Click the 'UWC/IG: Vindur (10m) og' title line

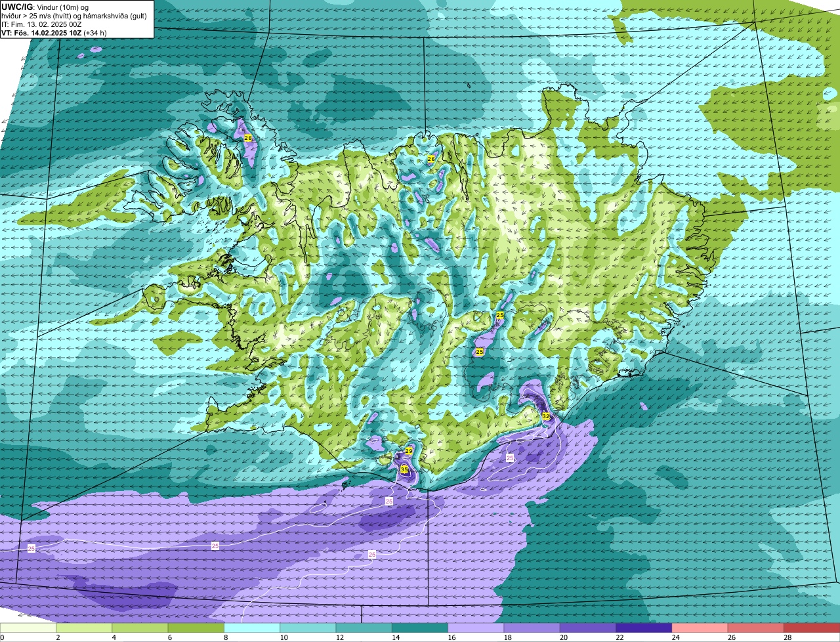coord(45,7)
